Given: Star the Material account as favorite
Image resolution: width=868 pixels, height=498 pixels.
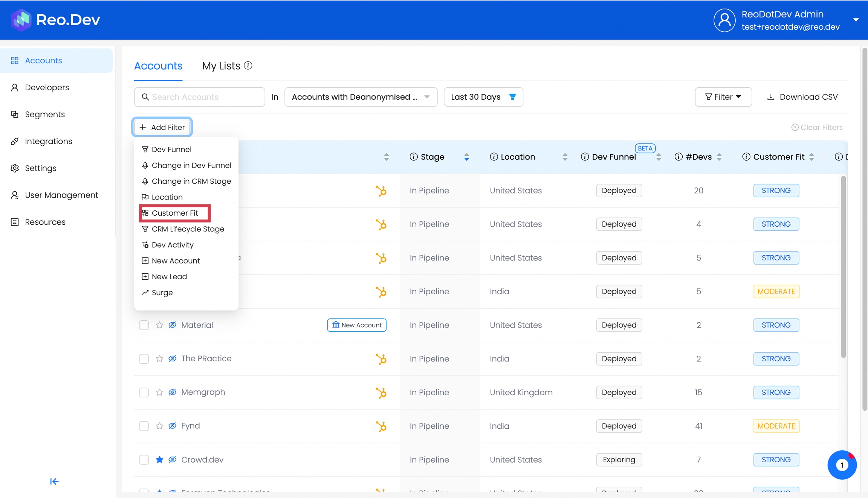Looking at the screenshot, I should tap(159, 325).
